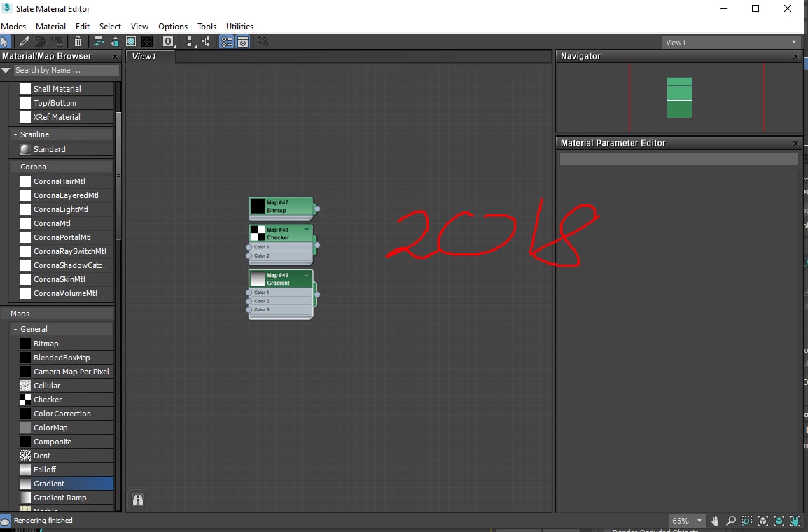Activate the Zoom Region tool
Image resolution: width=808 pixels, height=532 pixels.
point(746,521)
